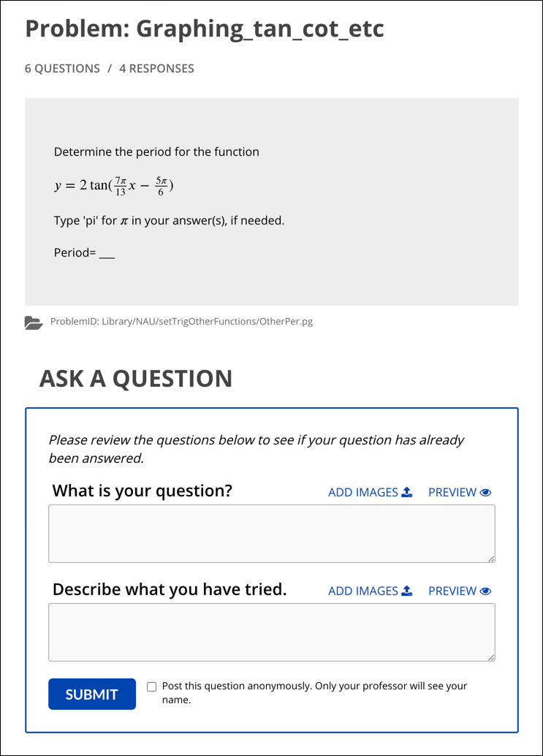Select the '6 QUESTIONS' count
This screenshot has width=543, height=756.
pos(62,69)
